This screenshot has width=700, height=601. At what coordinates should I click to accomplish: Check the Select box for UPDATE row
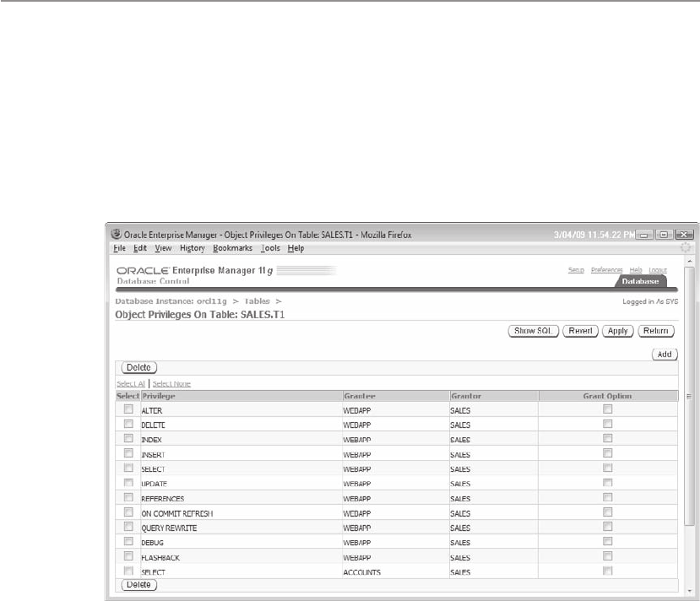point(128,482)
